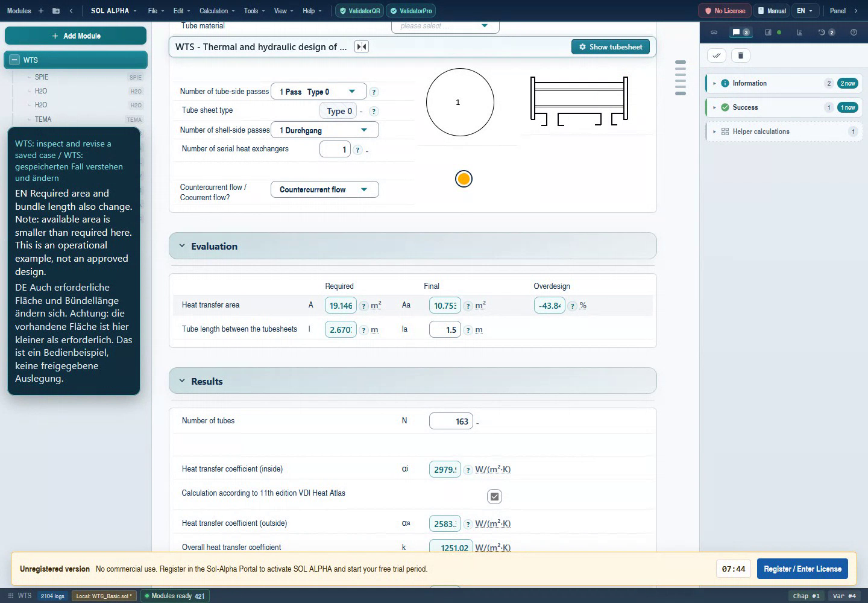The image size is (868, 603).
Task: Open the Edit menu
Action: point(181,11)
